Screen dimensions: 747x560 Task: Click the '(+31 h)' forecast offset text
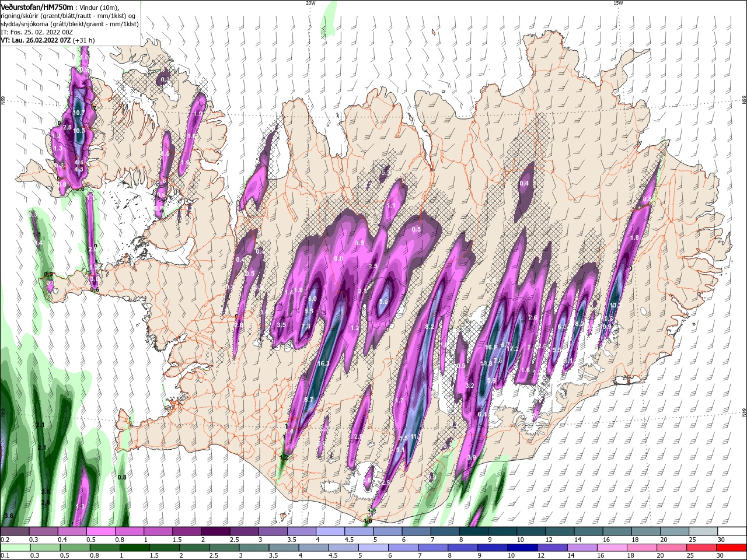[83, 40]
